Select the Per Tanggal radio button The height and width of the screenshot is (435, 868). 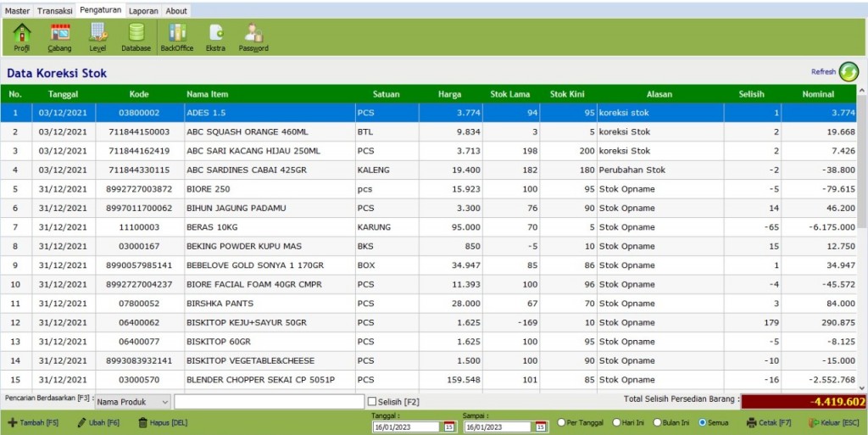pos(561,422)
